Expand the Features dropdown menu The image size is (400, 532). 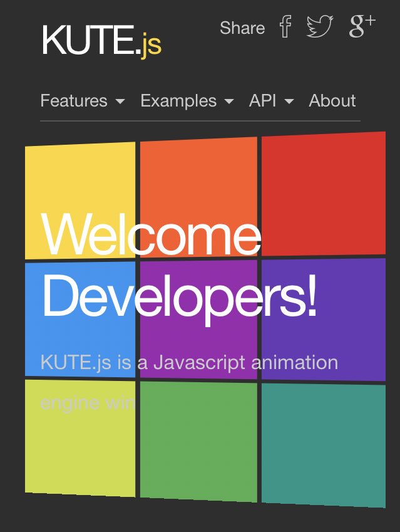83,101
